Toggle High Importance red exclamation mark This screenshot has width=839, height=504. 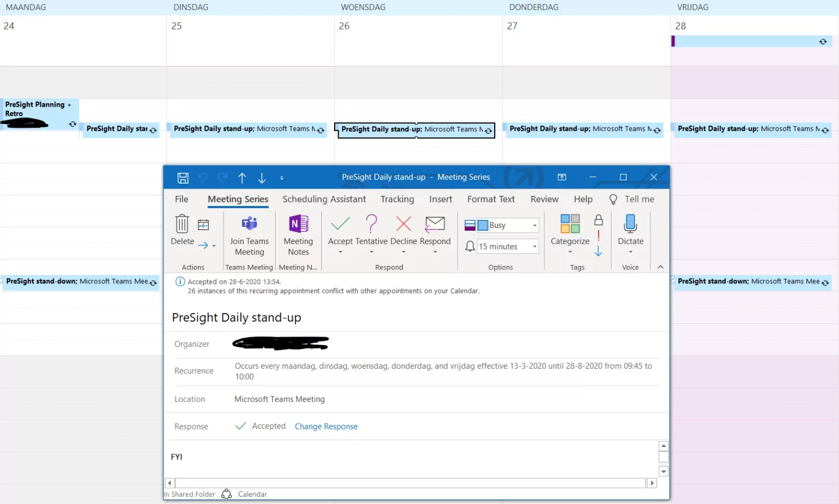click(599, 236)
